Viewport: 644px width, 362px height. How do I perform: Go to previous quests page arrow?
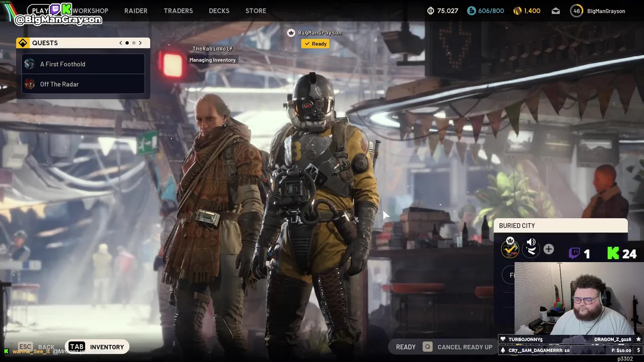[x=121, y=43]
